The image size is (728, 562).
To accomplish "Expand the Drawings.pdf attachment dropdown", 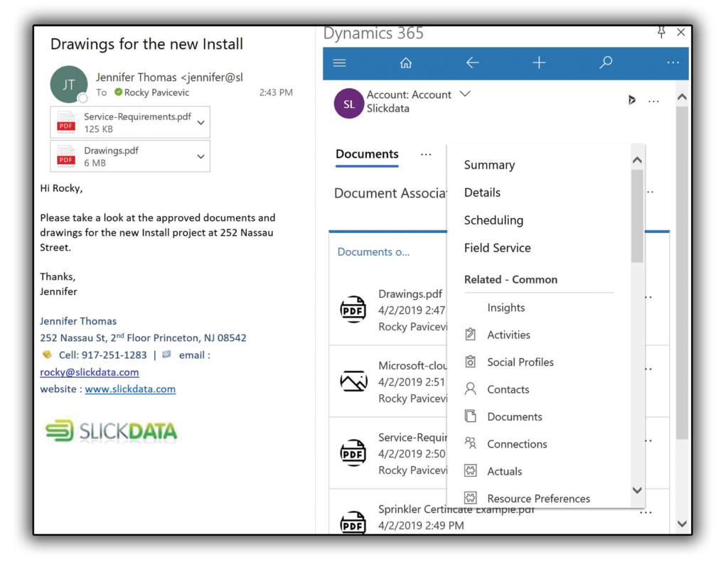I will (201, 157).
